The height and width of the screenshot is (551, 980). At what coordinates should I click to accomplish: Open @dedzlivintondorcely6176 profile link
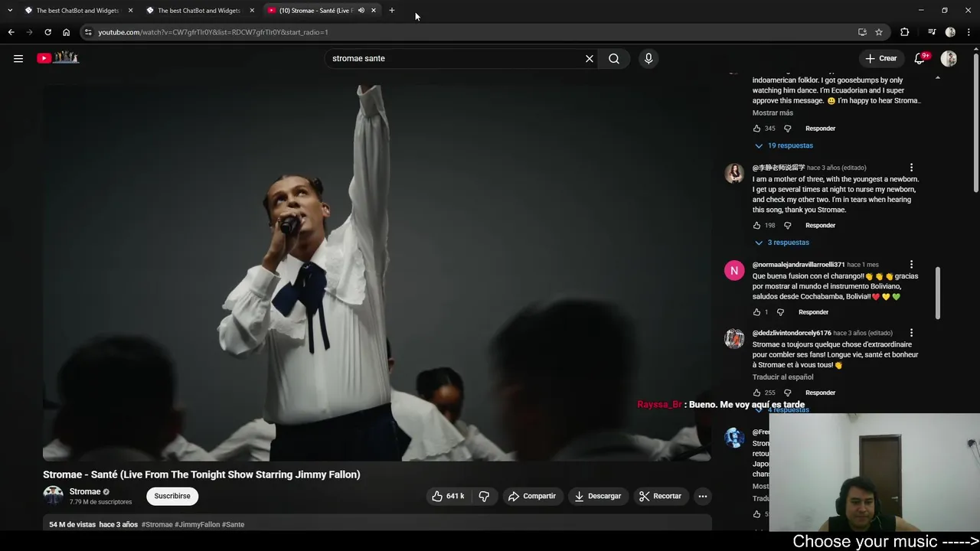pos(792,333)
